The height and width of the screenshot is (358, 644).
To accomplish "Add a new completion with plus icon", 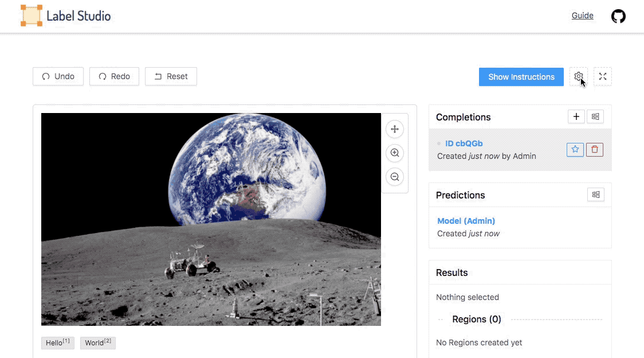I will [x=576, y=117].
